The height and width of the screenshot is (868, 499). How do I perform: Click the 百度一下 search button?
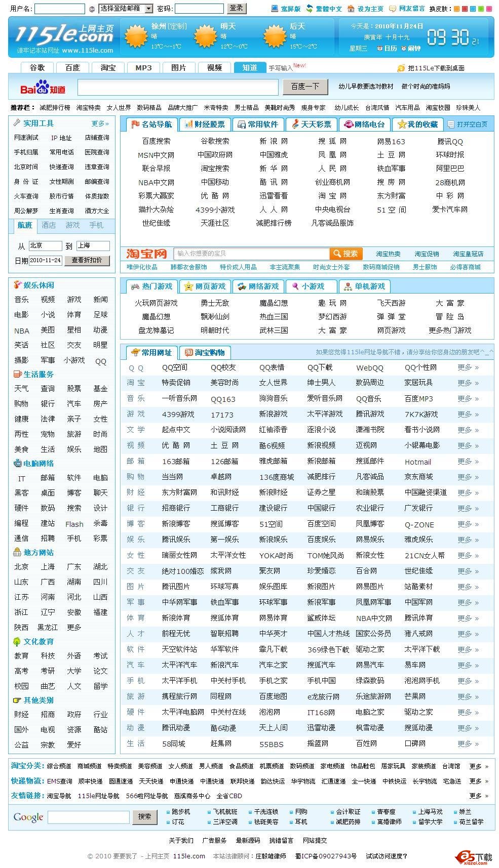(305, 87)
